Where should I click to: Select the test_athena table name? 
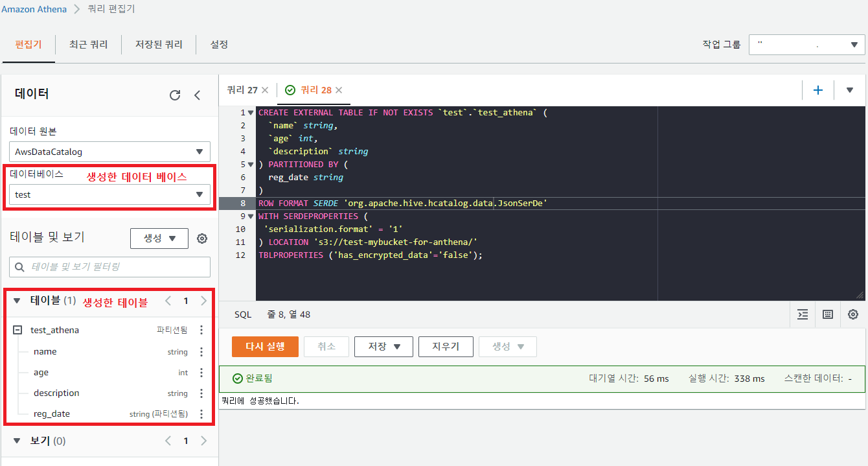point(54,330)
